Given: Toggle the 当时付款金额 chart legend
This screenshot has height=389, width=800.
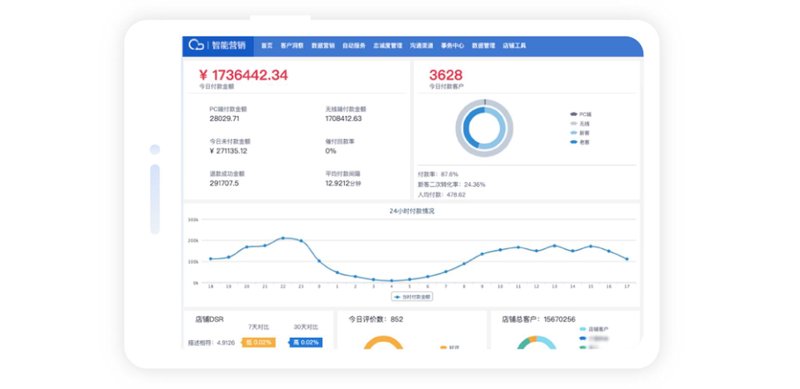Looking at the screenshot, I should point(412,296).
